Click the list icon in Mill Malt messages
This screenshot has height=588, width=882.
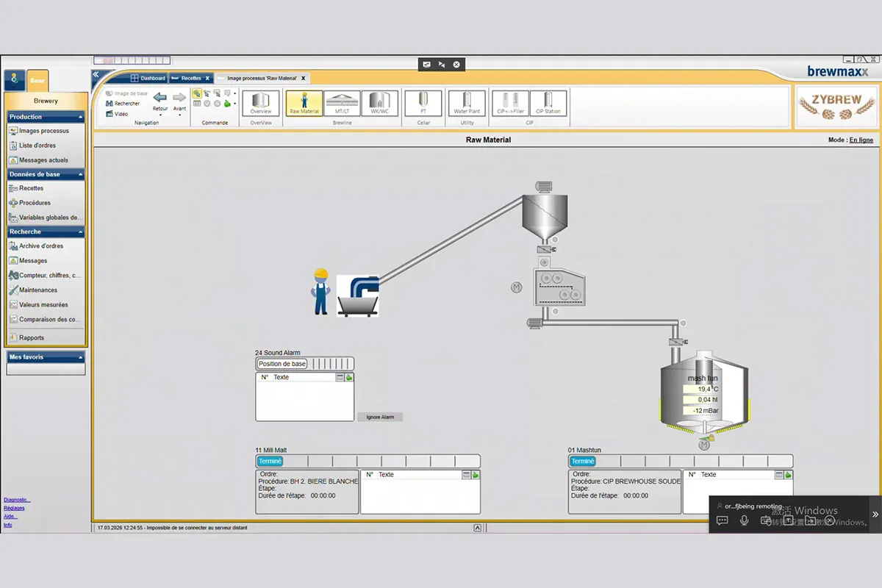pyautogui.click(x=466, y=475)
